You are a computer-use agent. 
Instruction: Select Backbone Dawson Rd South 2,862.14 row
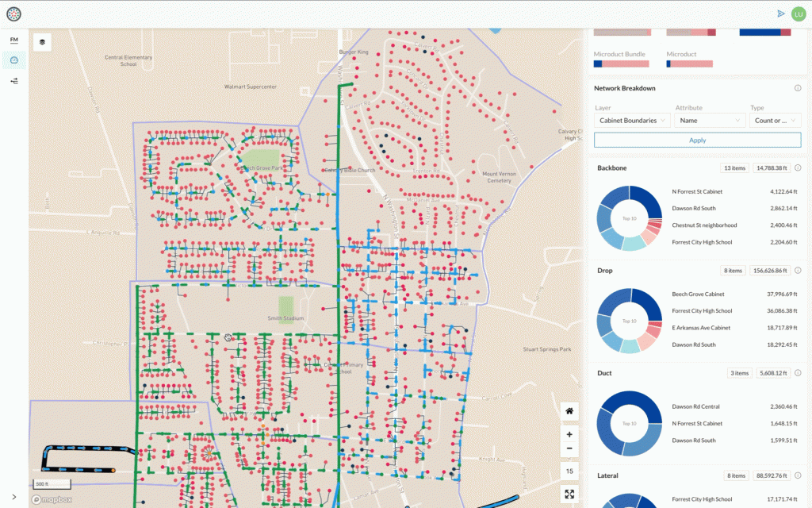pos(734,209)
